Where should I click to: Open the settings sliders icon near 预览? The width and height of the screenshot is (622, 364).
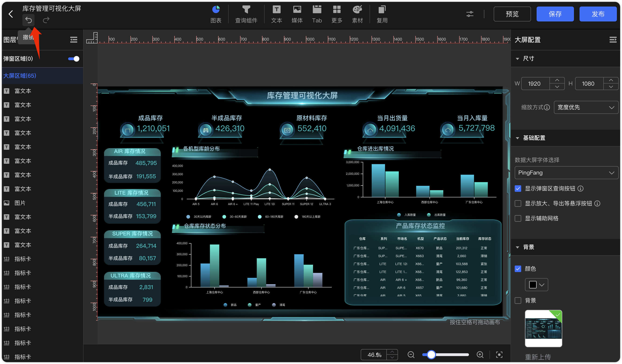tap(470, 14)
